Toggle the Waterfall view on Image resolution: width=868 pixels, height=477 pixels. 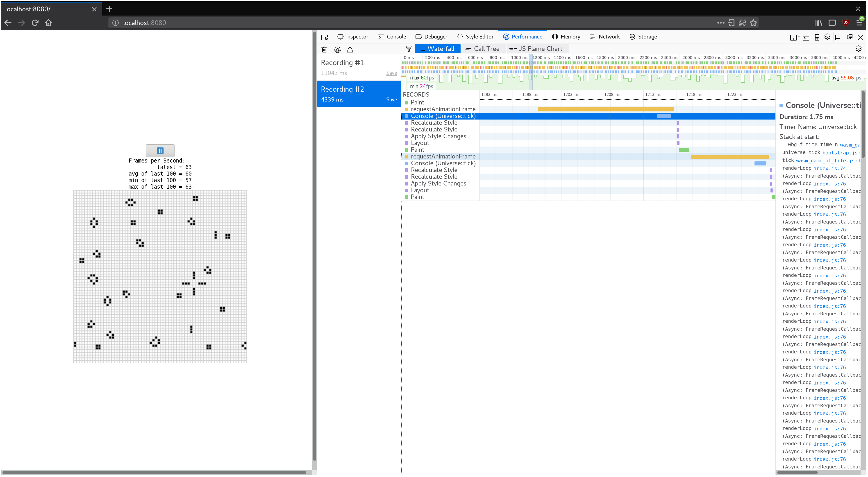[x=437, y=48]
